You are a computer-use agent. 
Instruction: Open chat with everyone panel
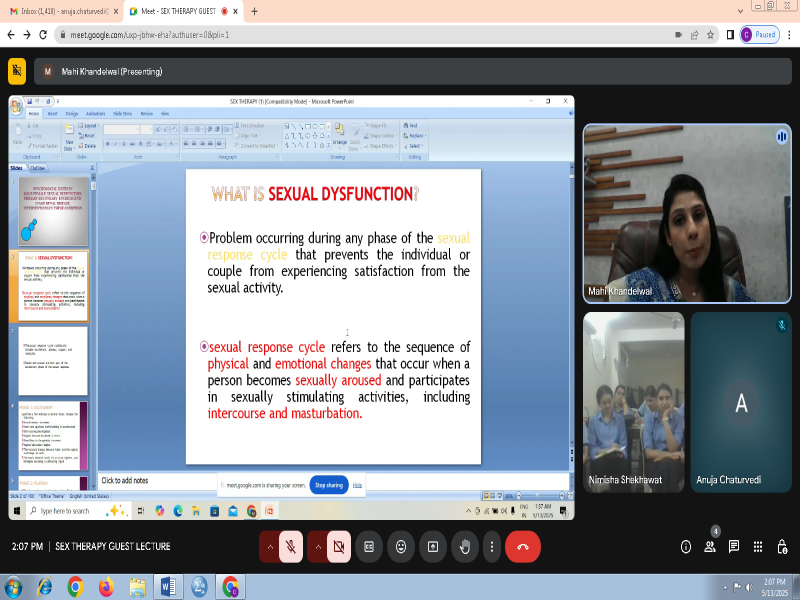tap(734, 547)
